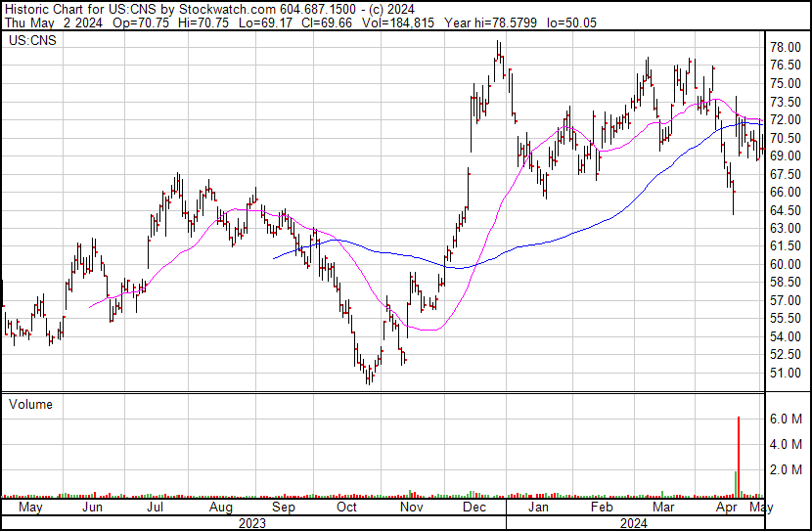Pick the Jan month marker on timeline
The height and width of the screenshot is (531, 812).
coord(538,509)
